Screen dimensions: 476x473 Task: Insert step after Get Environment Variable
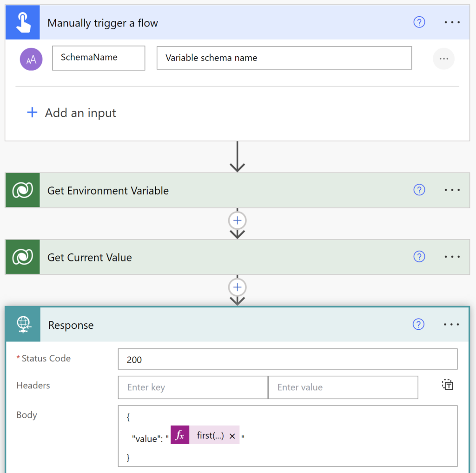(x=238, y=220)
